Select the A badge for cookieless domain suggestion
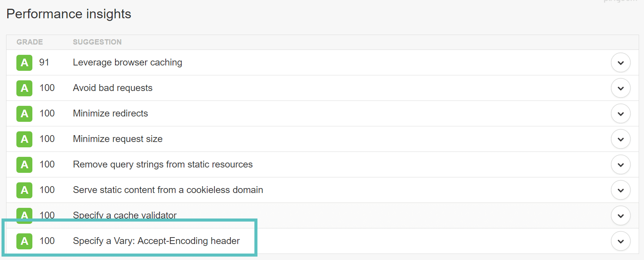 [x=24, y=190]
